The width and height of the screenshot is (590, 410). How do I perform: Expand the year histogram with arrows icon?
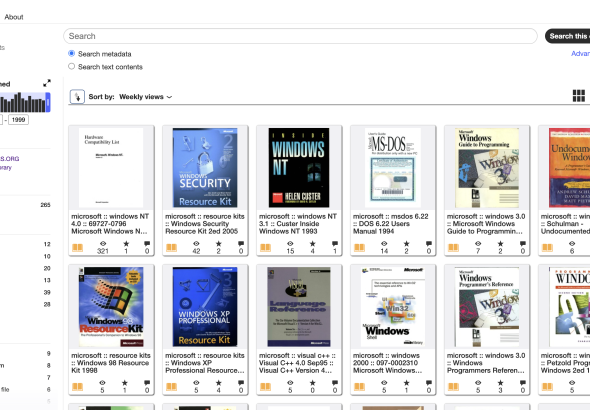(47, 83)
